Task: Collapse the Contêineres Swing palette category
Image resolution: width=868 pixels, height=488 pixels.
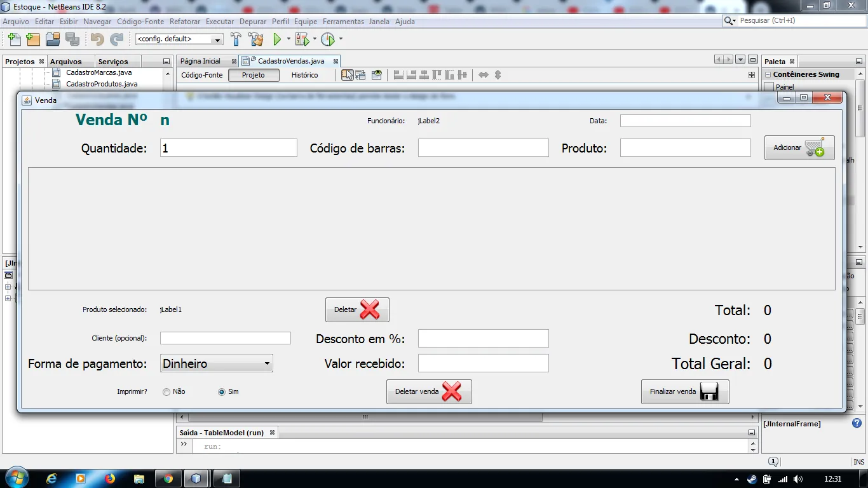Action: [768, 74]
